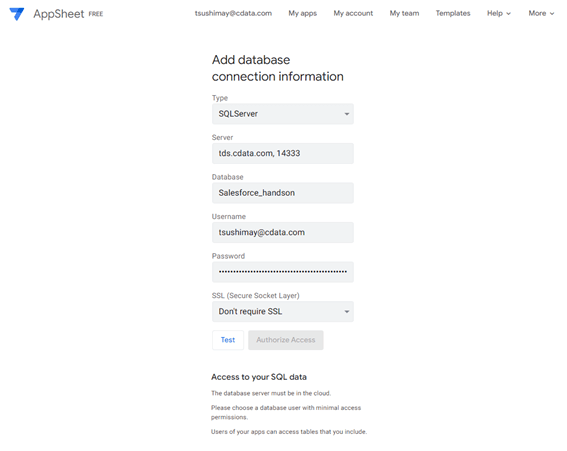Click the FREE plan label
Viewport: 567px width, 451px height.
96,14
